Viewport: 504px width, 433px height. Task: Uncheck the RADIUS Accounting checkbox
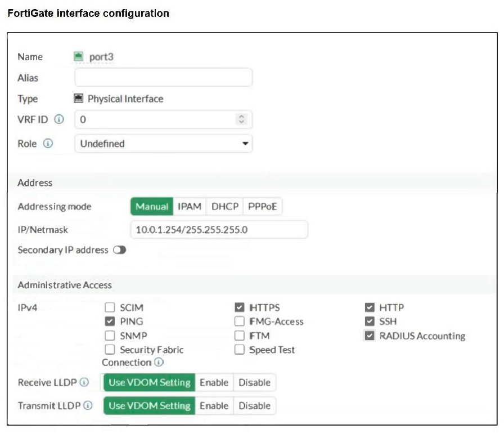click(x=370, y=336)
